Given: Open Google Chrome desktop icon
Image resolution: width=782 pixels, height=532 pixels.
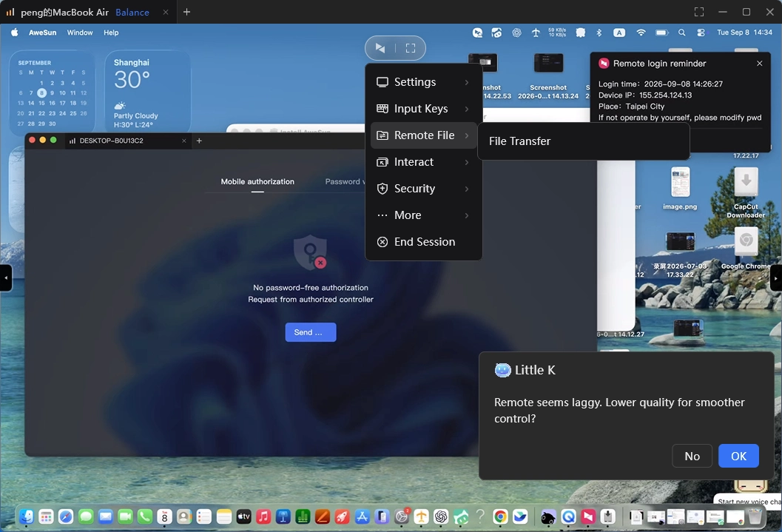Looking at the screenshot, I should pyautogui.click(x=746, y=249).
